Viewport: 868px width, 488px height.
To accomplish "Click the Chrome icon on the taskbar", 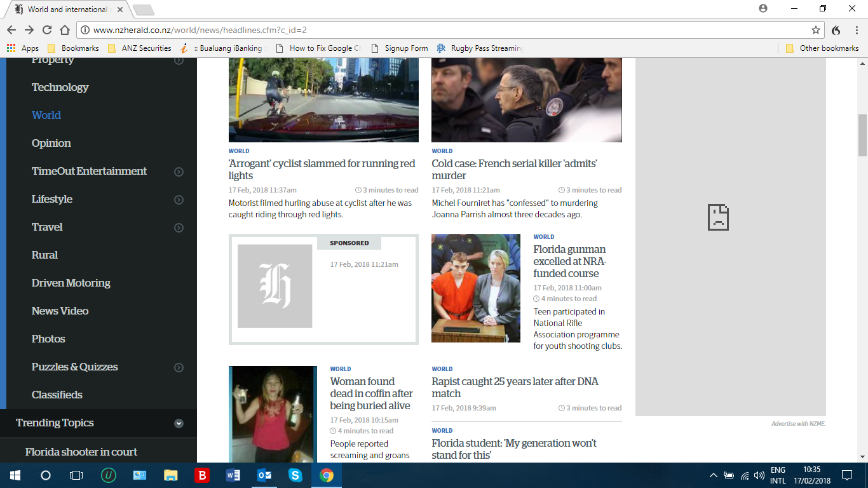I will 327,475.
